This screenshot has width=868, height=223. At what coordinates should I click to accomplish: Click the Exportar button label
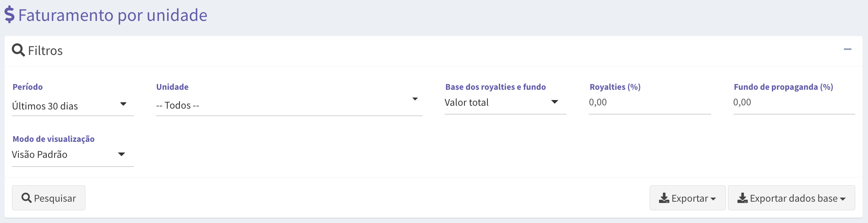(690, 198)
